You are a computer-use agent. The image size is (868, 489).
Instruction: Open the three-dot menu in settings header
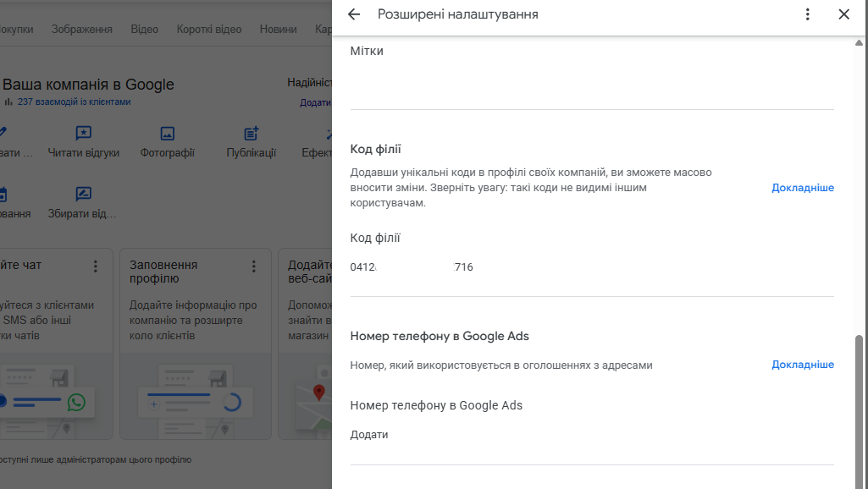click(x=808, y=14)
